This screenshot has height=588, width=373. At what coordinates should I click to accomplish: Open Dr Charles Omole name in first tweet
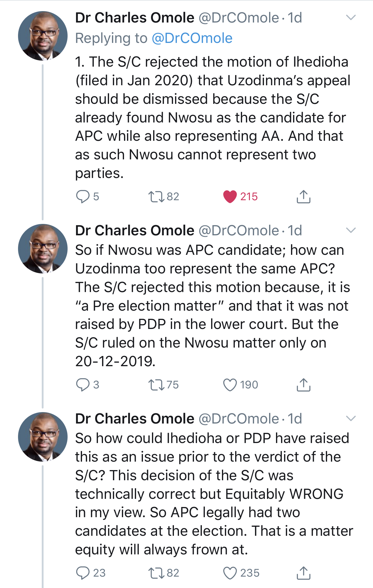coord(135,18)
